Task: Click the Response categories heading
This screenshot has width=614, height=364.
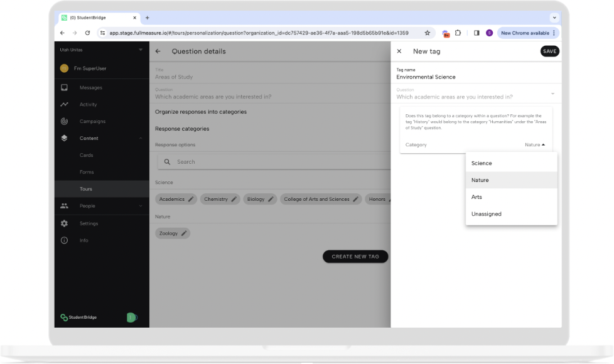Action: (x=181, y=129)
